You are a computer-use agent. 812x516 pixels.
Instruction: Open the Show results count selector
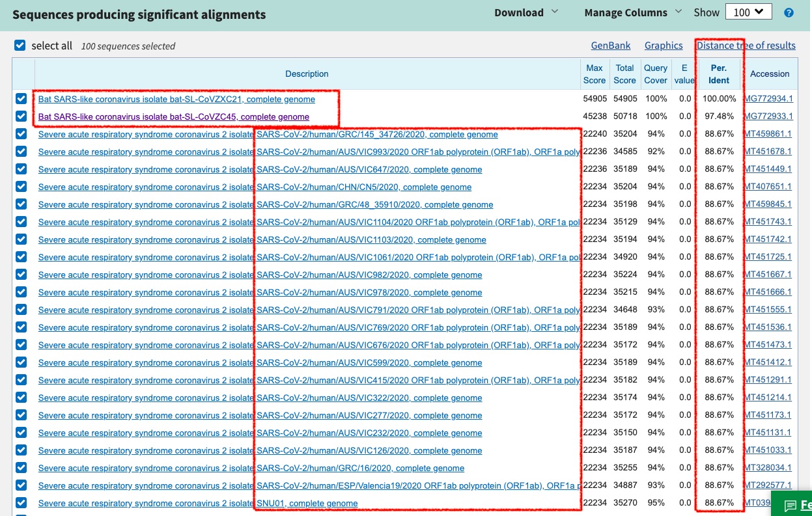coord(748,11)
